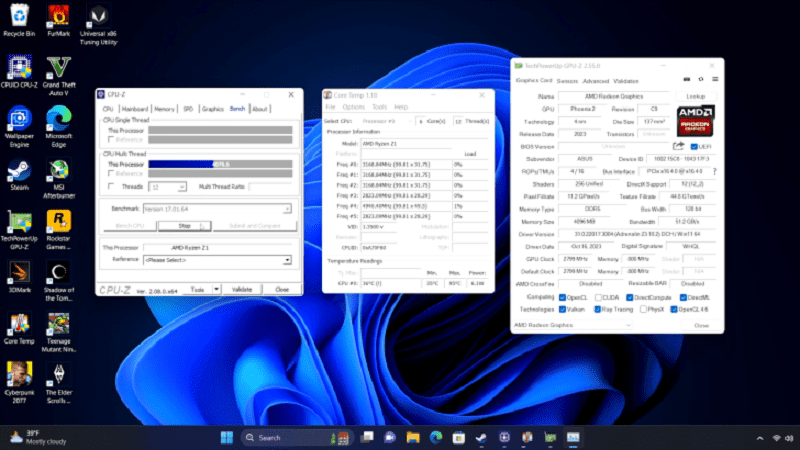The width and height of the screenshot is (800, 450).
Task: Open GPU selector dropdown in GPU-Z
Action: point(573,325)
